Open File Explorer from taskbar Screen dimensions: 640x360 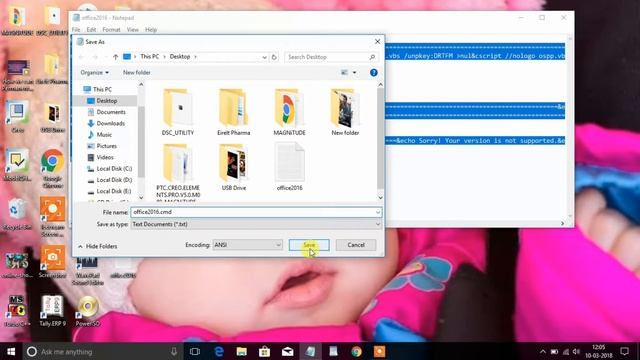coord(242,351)
